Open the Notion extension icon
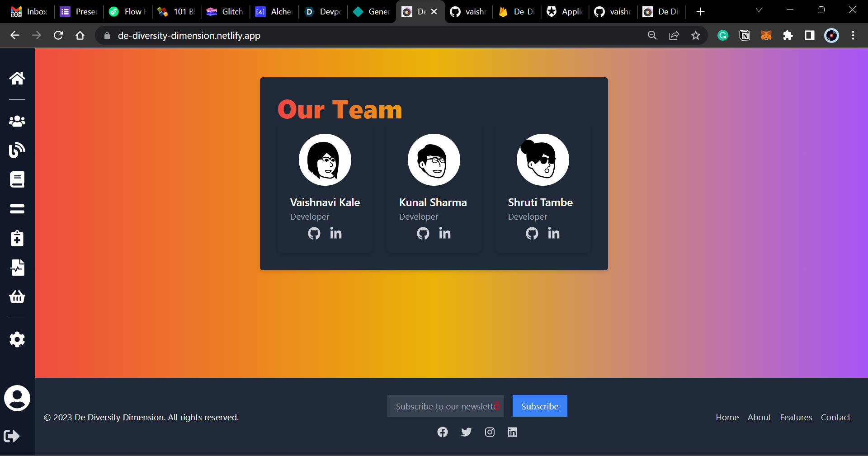The image size is (868, 456). point(745,35)
